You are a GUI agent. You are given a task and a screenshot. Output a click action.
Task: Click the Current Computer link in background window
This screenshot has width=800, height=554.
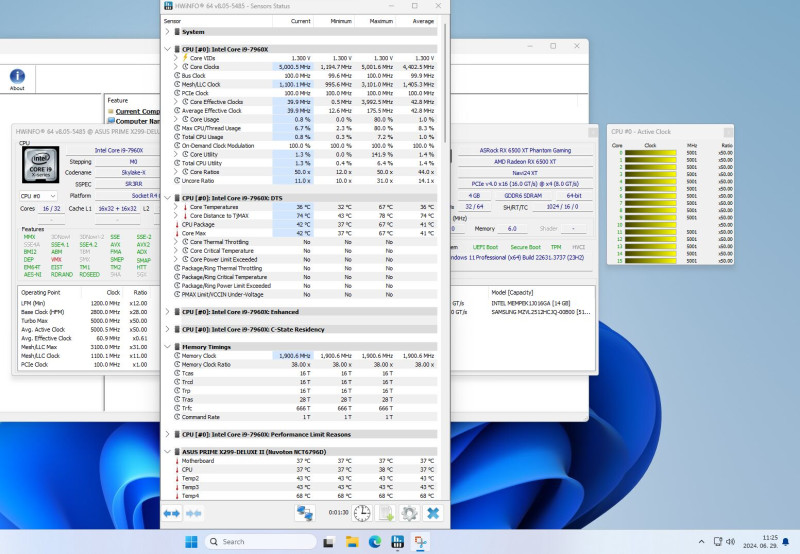(137, 111)
